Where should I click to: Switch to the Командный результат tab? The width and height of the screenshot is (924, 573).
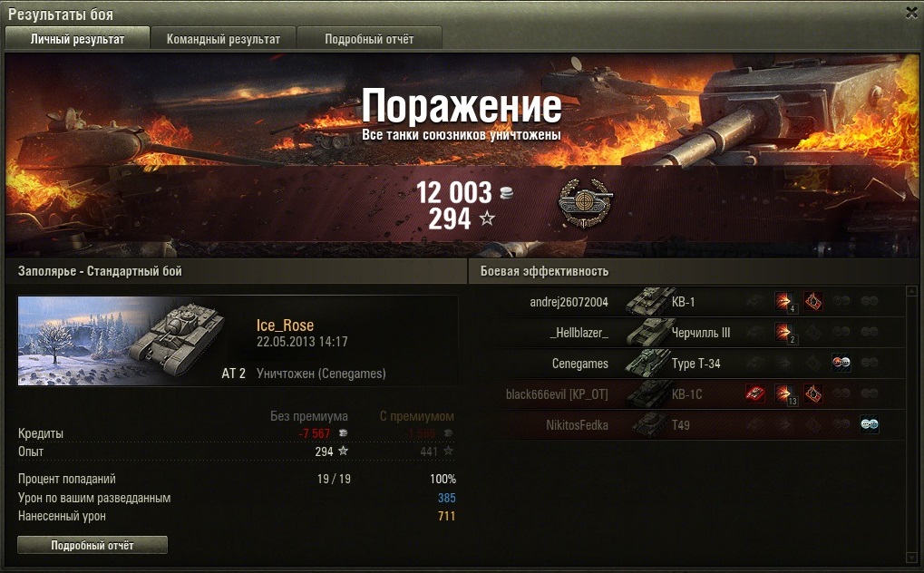point(223,39)
